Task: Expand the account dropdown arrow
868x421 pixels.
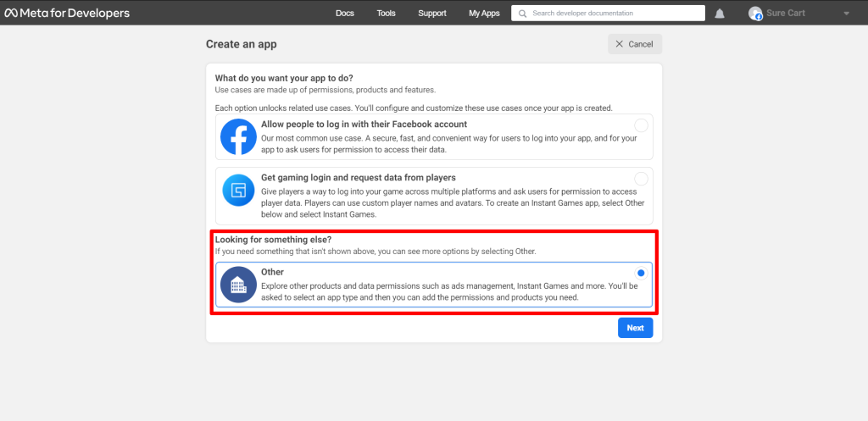Action: 846,14
